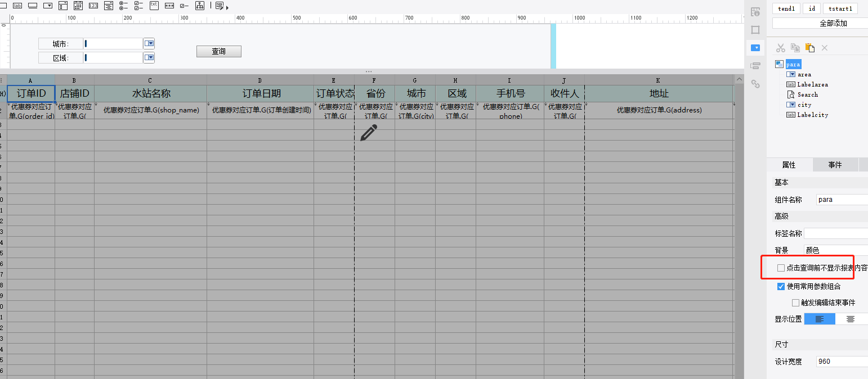Select the 水站名称 header cell

[151, 93]
